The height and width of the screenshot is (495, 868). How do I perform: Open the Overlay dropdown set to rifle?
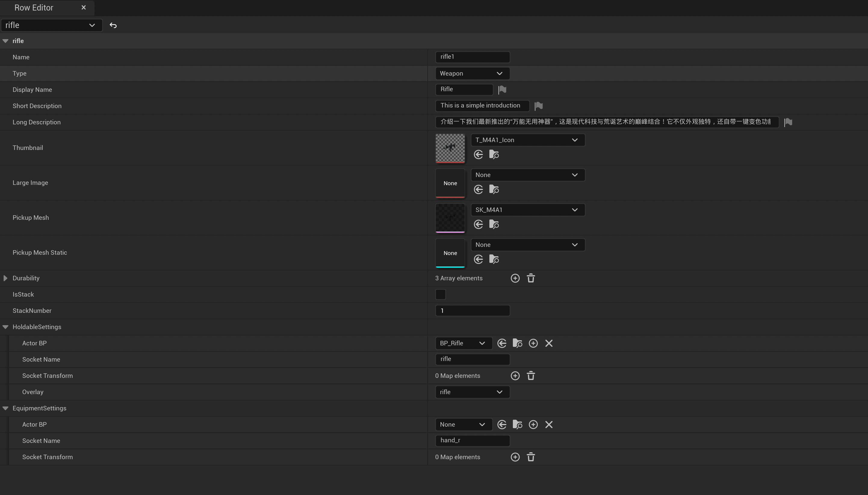[x=472, y=392]
